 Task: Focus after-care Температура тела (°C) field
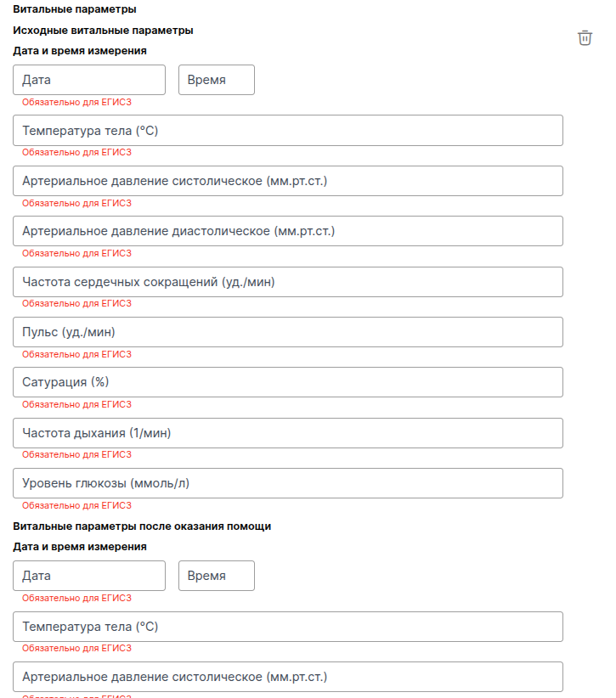[x=288, y=627]
